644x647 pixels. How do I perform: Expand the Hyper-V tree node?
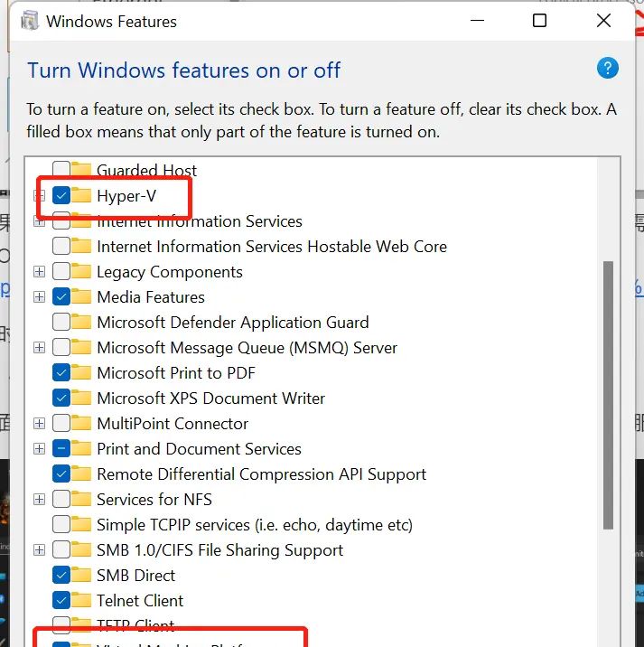[x=39, y=195]
